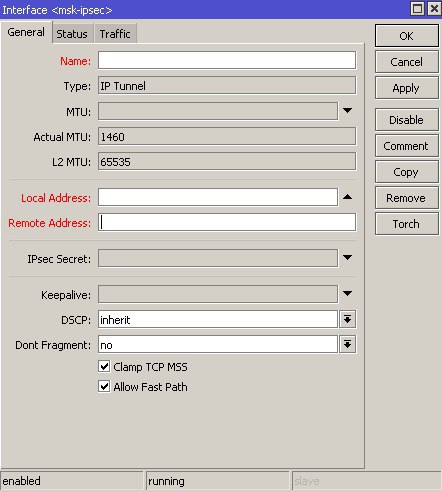442x492 pixels.
Task: Copy the interface configuration
Action: 406,172
